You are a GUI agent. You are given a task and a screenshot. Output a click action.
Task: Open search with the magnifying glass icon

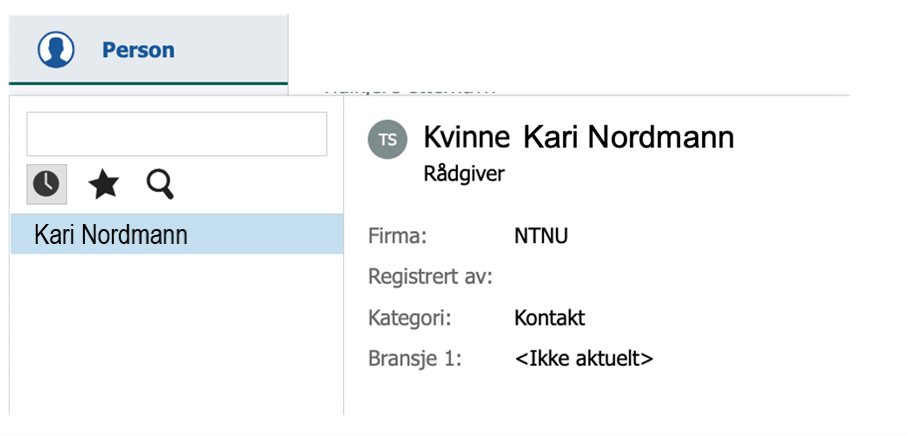tap(160, 185)
